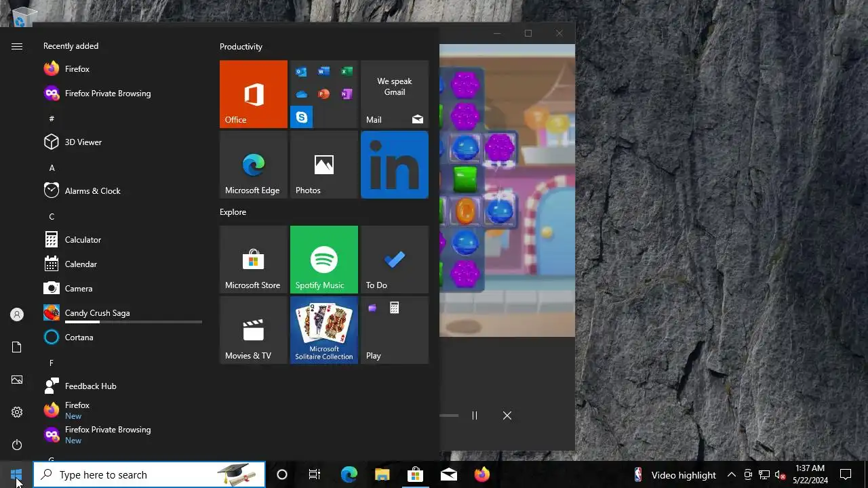868x488 pixels.
Task: Open the Play folder tile
Action: 395,330
